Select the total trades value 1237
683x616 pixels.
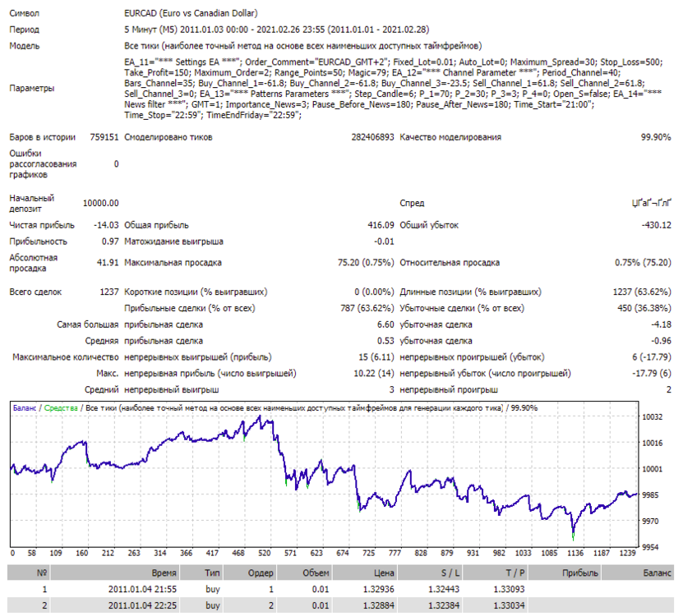click(x=109, y=292)
